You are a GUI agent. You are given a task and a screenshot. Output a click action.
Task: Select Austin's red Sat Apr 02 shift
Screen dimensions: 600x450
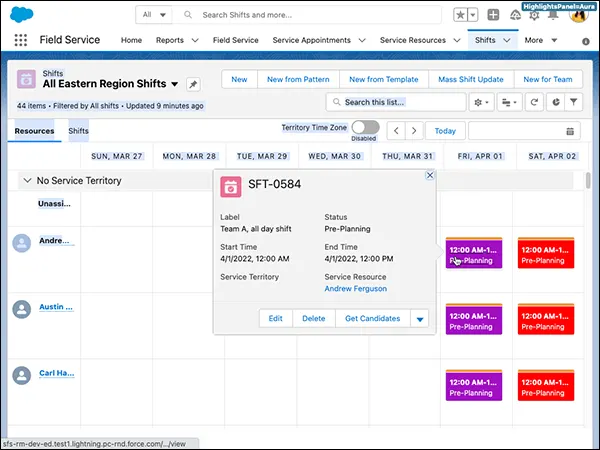pyautogui.click(x=546, y=319)
